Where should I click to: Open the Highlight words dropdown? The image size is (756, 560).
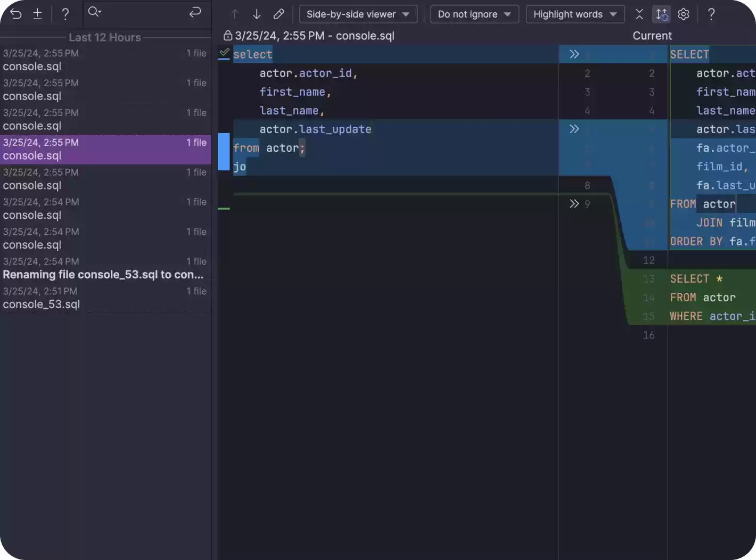[575, 14]
